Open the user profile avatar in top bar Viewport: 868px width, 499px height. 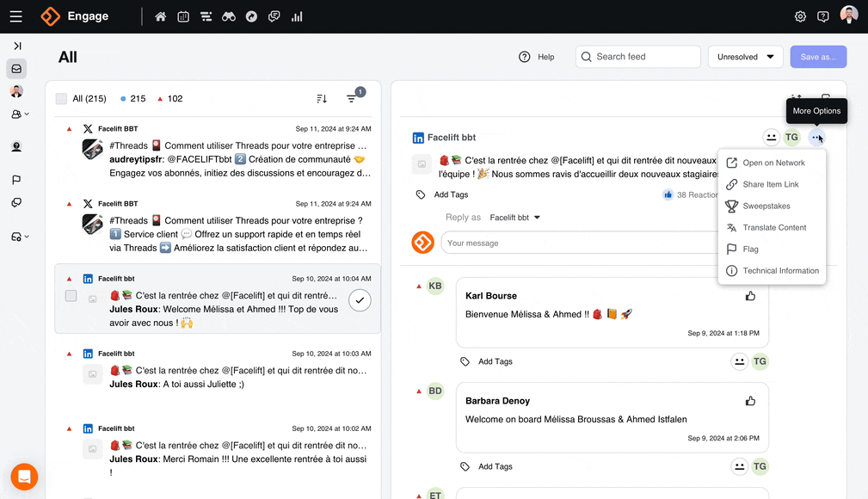(848, 15)
